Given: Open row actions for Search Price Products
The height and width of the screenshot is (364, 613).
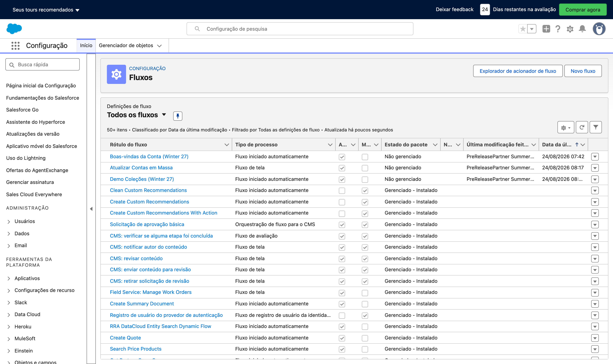Looking at the screenshot, I should (x=595, y=349).
